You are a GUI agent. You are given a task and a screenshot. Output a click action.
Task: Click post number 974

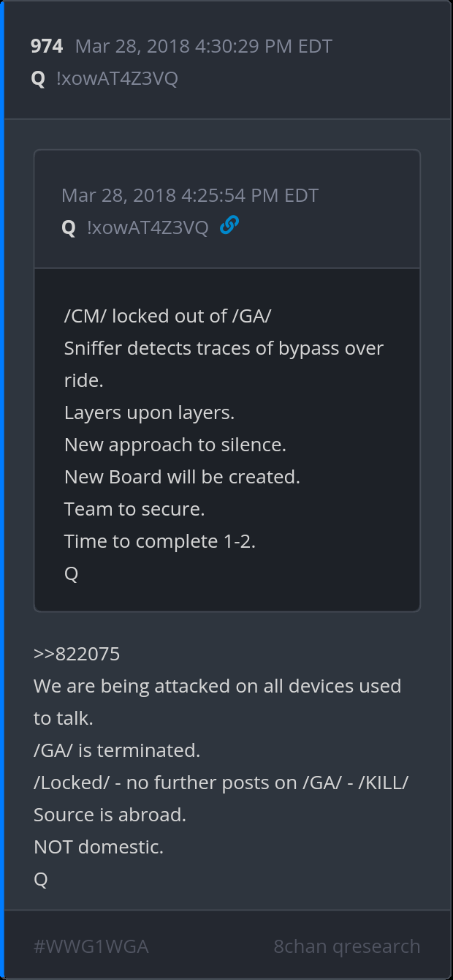47,46
